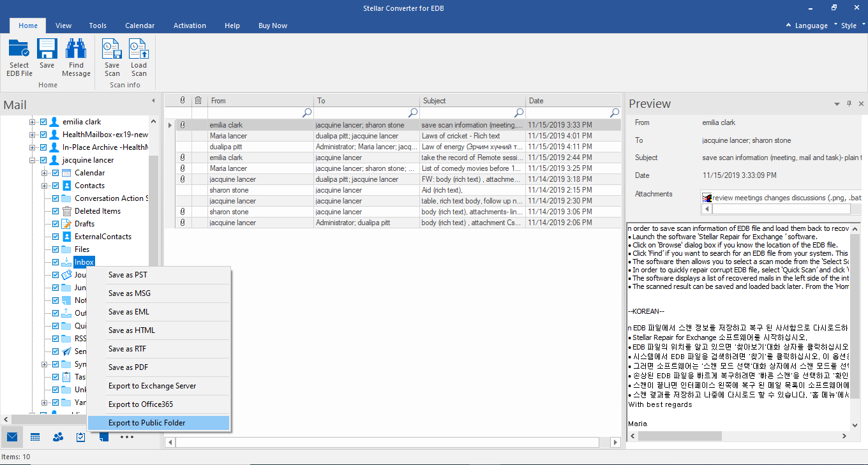Viewport: 868px width, 465px height.
Task: Click the Select EDB File icon
Action: click(19, 48)
